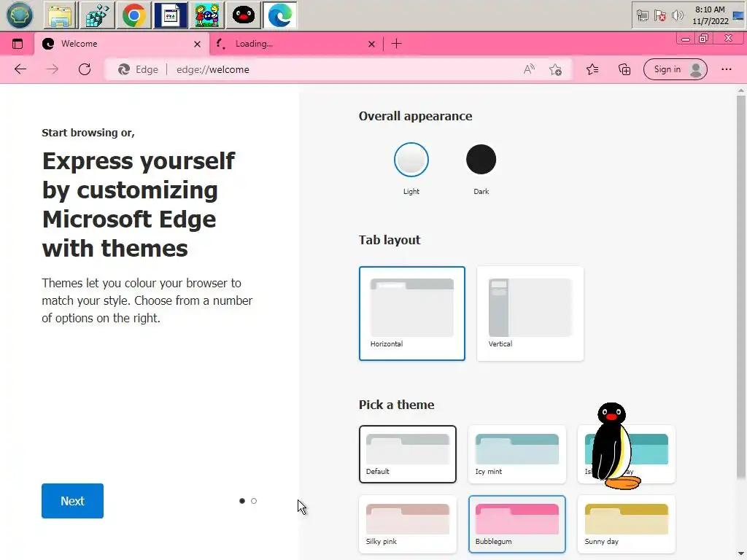This screenshot has height=560, width=747.
Task: Click the volume speaker tray icon
Action: [677, 16]
